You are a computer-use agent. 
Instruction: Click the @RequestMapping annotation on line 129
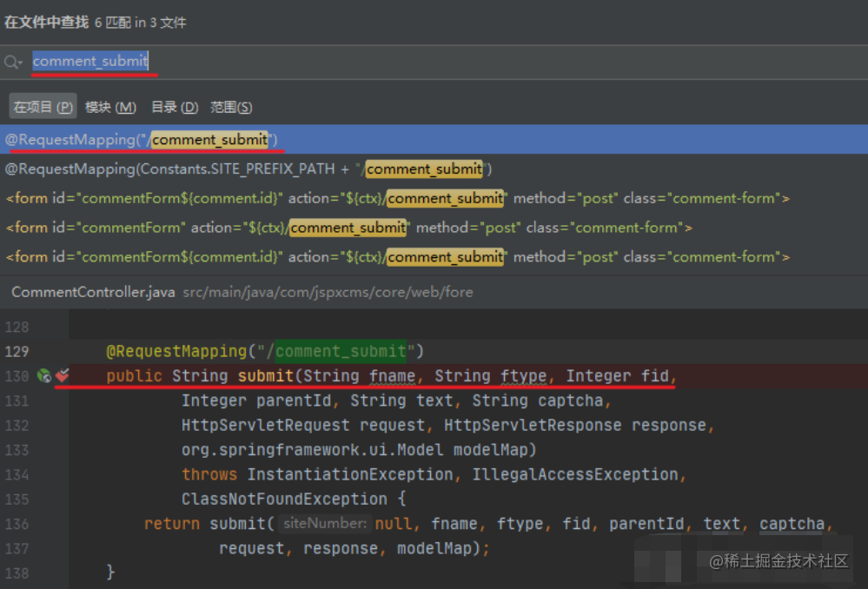click(x=176, y=351)
